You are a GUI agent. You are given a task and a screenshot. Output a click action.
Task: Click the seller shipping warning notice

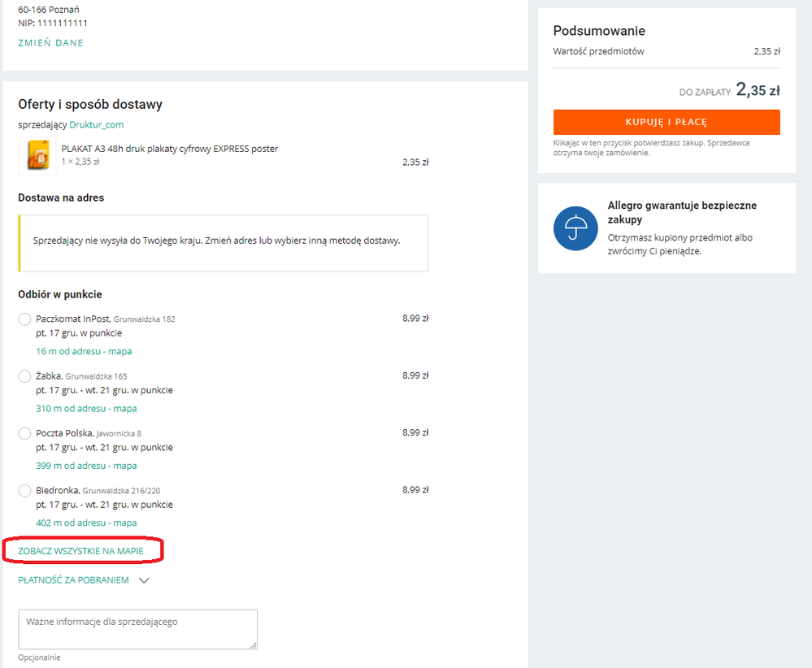pos(223,242)
